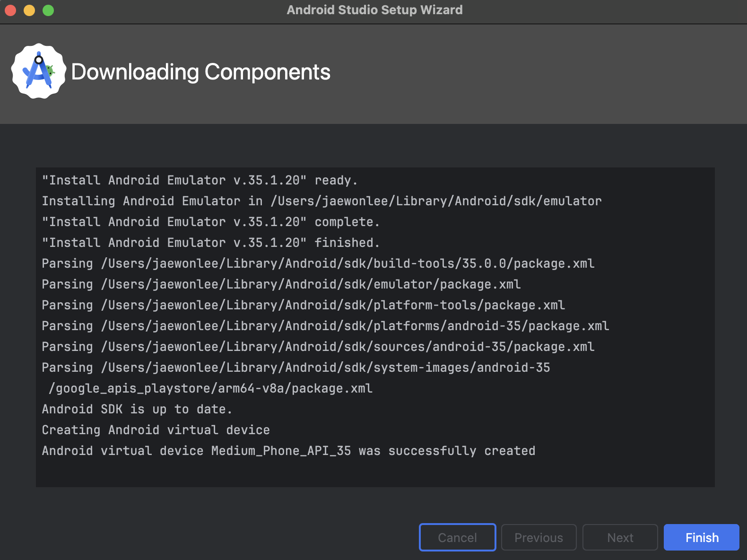
Task: Click "Creating Android virtual device" line
Action: (x=156, y=430)
